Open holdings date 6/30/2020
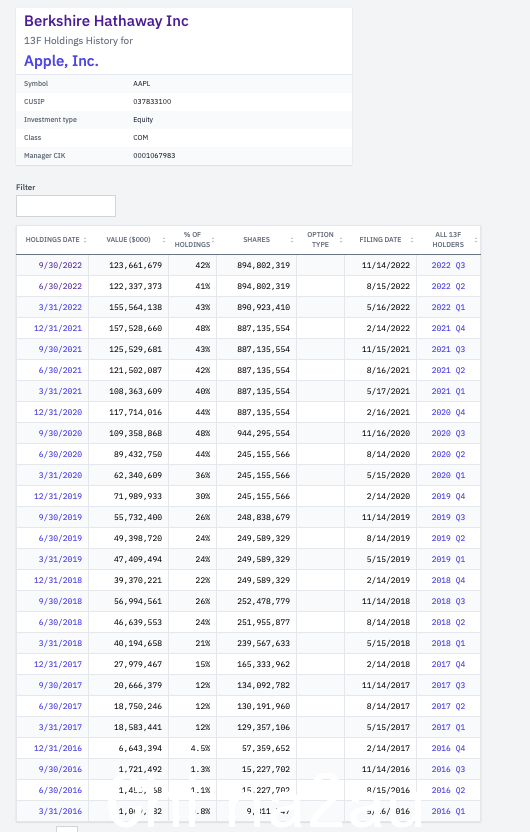The image size is (530, 832). (x=60, y=454)
